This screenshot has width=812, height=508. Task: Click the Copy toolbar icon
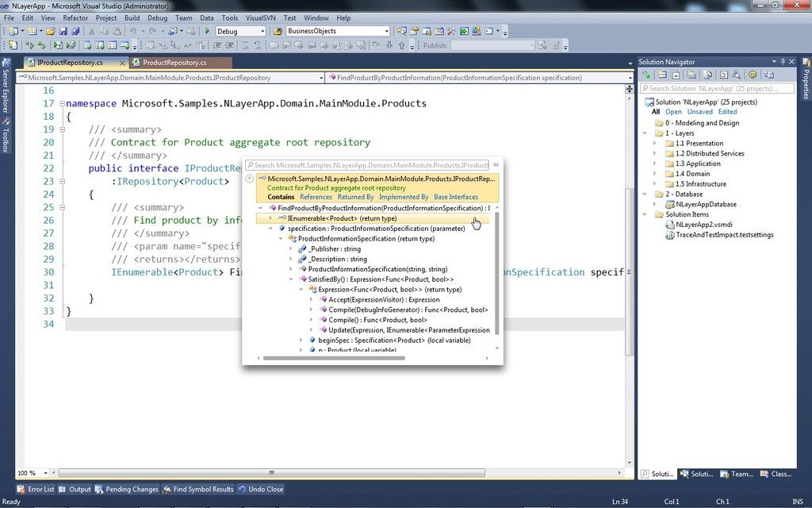pyautogui.click(x=104, y=32)
